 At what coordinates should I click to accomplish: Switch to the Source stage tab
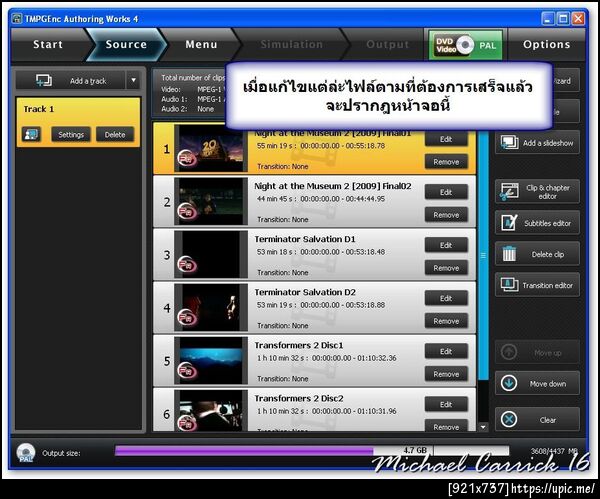coord(126,44)
